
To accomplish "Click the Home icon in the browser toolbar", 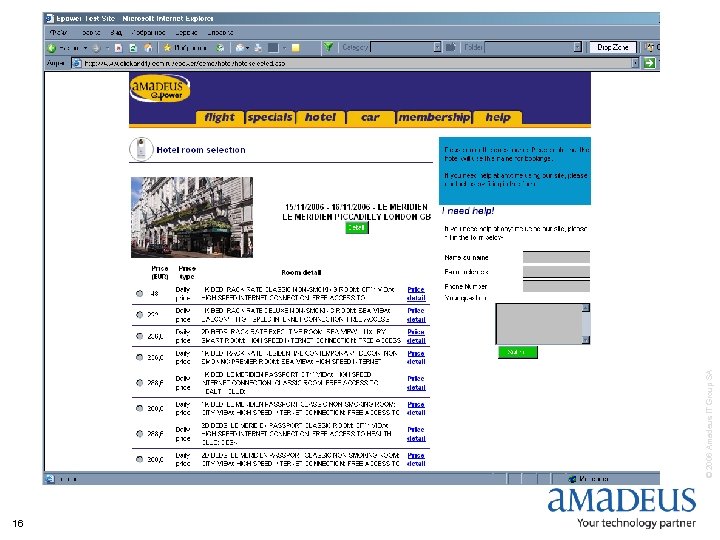I will [148, 47].
